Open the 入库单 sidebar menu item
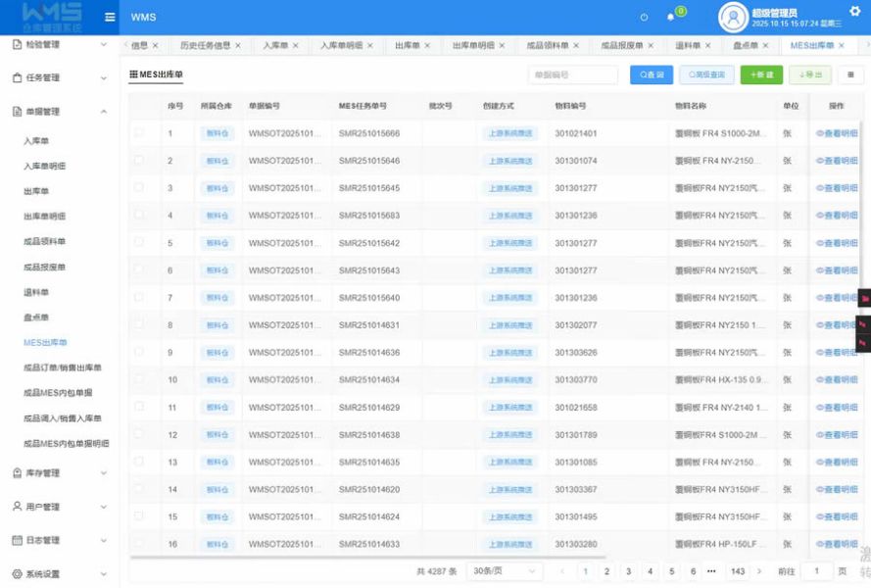Image resolution: width=871 pixels, height=588 pixels. [x=36, y=141]
